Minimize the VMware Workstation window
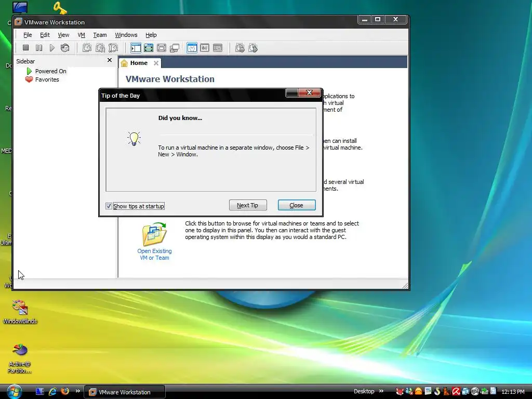532x399 pixels. pos(365,20)
